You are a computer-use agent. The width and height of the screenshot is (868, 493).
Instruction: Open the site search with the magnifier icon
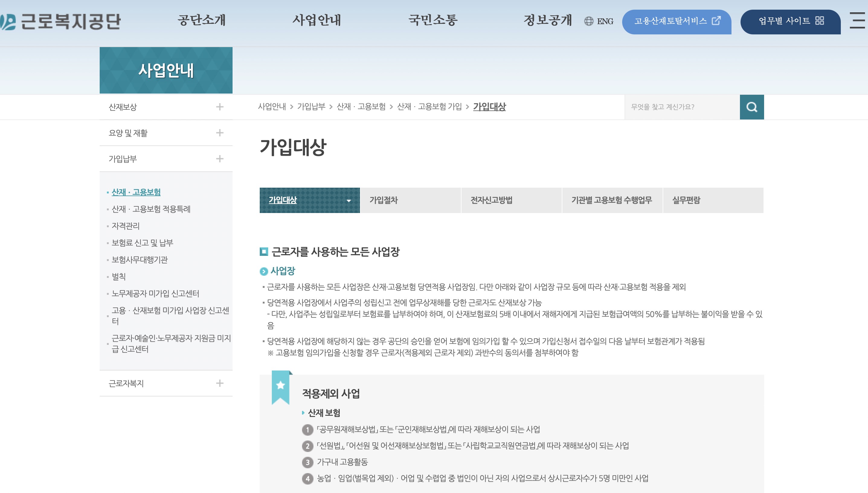click(752, 107)
